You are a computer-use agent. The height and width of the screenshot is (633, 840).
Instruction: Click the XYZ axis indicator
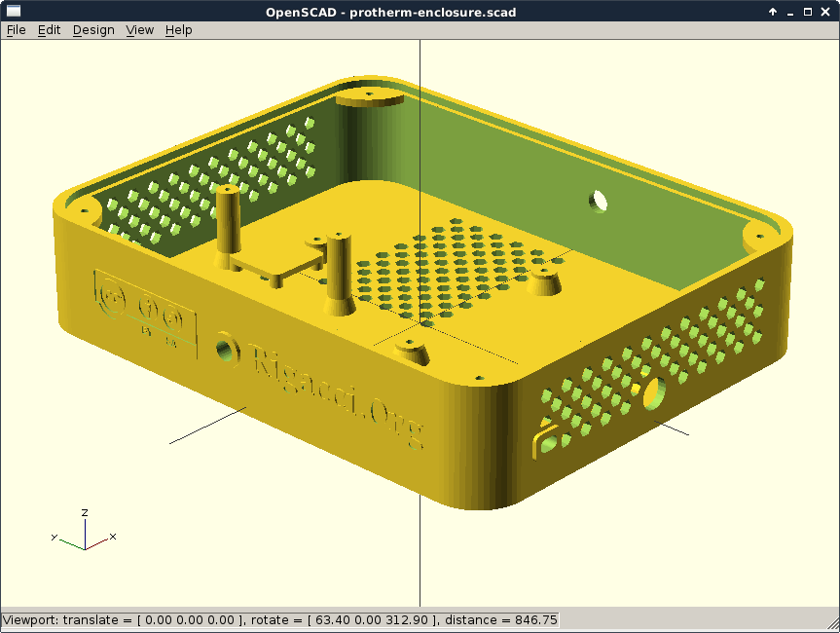click(x=84, y=530)
